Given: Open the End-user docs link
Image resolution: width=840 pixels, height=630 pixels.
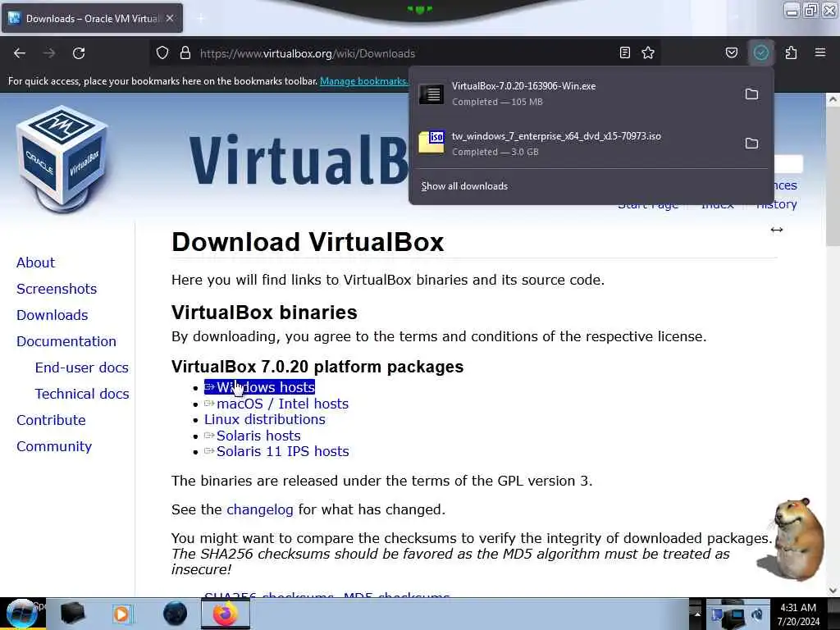Looking at the screenshot, I should pos(81,367).
